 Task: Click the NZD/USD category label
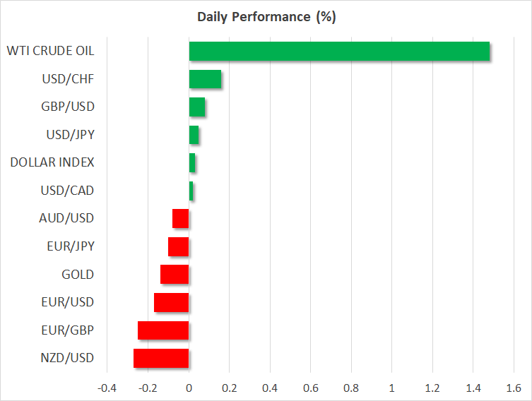click(67, 358)
